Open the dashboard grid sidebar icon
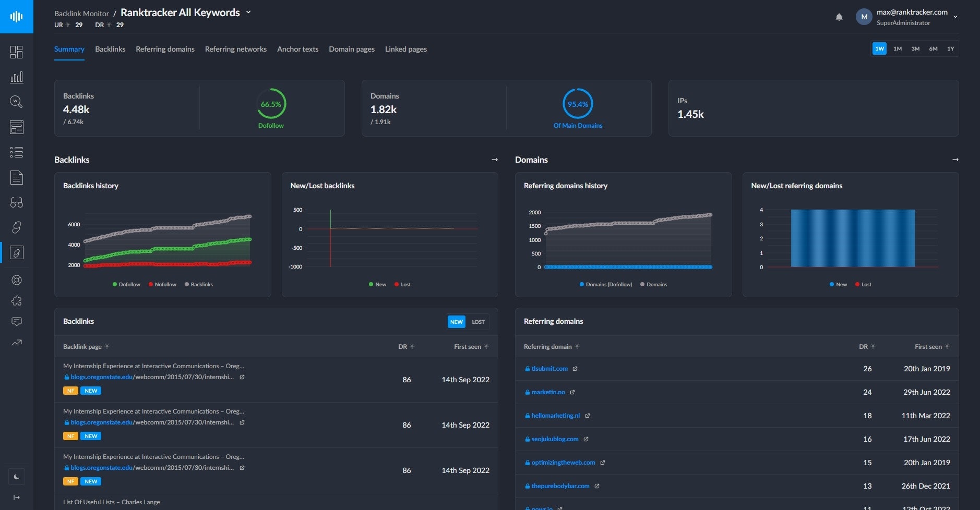This screenshot has height=510, width=980. pos(17,52)
